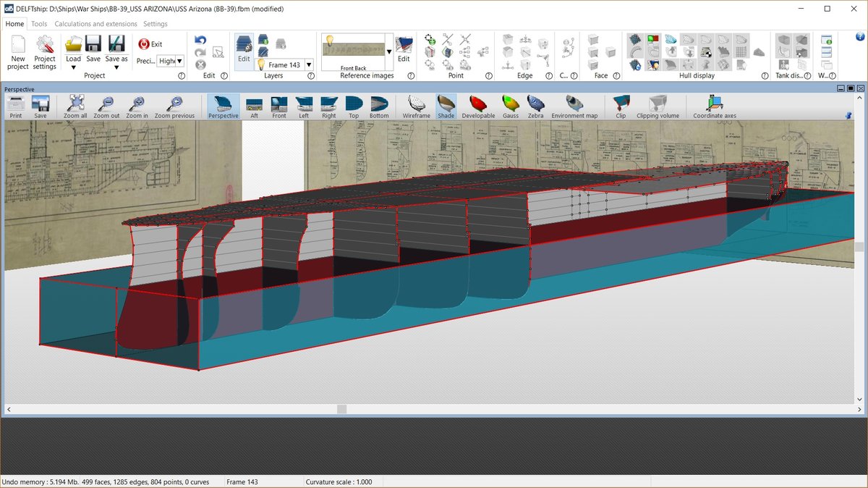The width and height of the screenshot is (868, 488).
Task: Expand the Precision dropdown
Action: click(179, 62)
